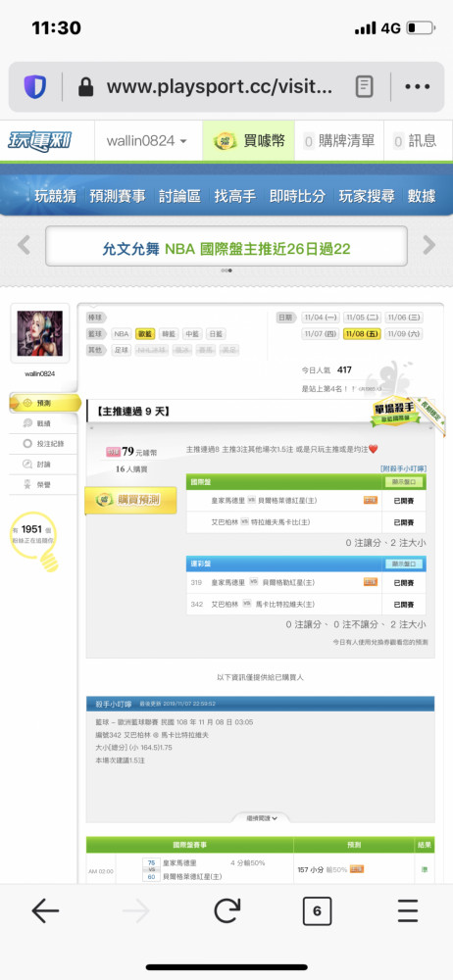453x980 pixels.
Task: Select the NBA league filter
Action: tap(122, 334)
